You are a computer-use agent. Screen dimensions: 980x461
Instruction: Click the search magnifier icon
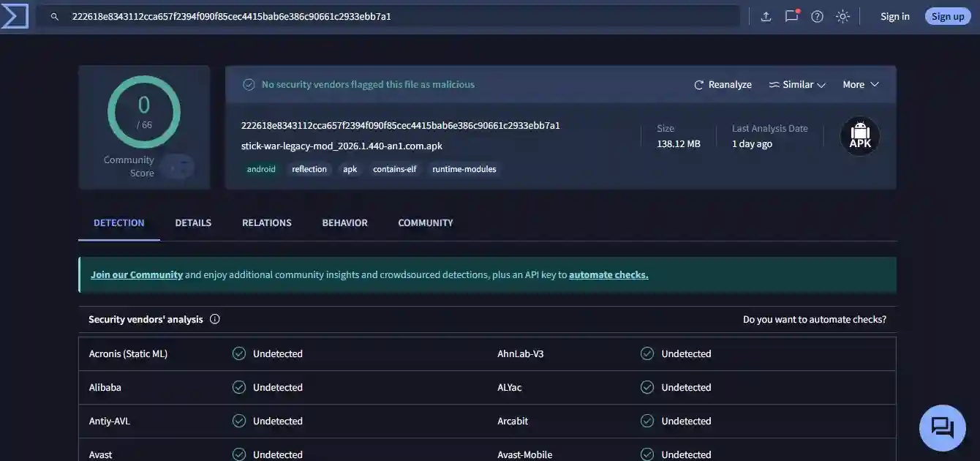tap(54, 16)
